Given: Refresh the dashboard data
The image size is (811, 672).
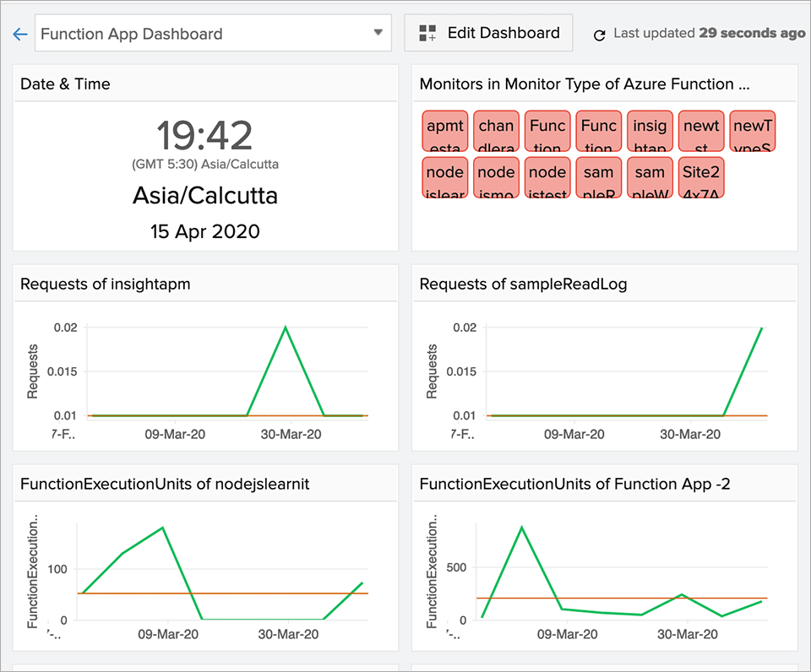Looking at the screenshot, I should pyautogui.click(x=599, y=33).
